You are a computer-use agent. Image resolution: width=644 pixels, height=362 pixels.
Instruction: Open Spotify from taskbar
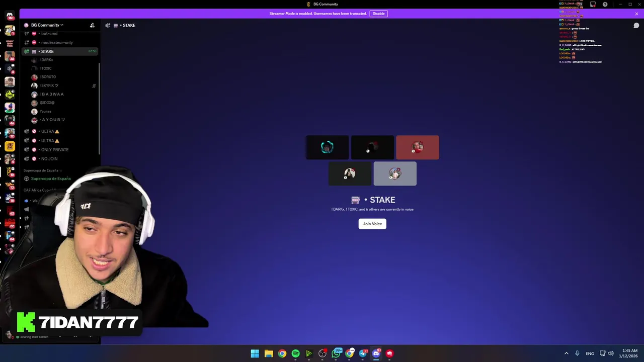click(295, 353)
